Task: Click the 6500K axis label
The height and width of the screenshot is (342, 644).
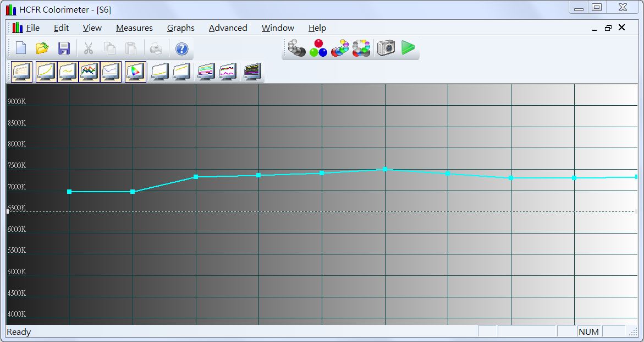Action: [17, 208]
